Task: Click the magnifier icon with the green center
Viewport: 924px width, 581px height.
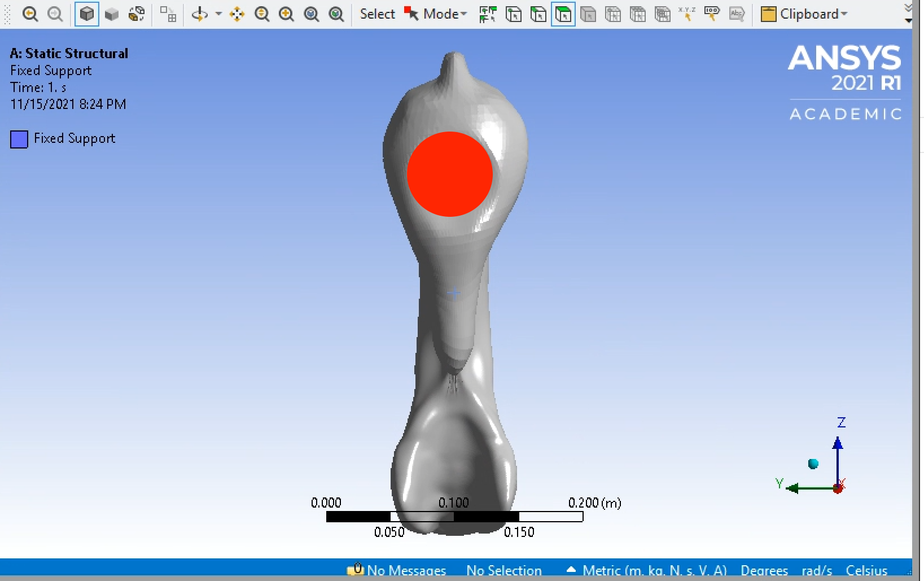Action: point(336,14)
